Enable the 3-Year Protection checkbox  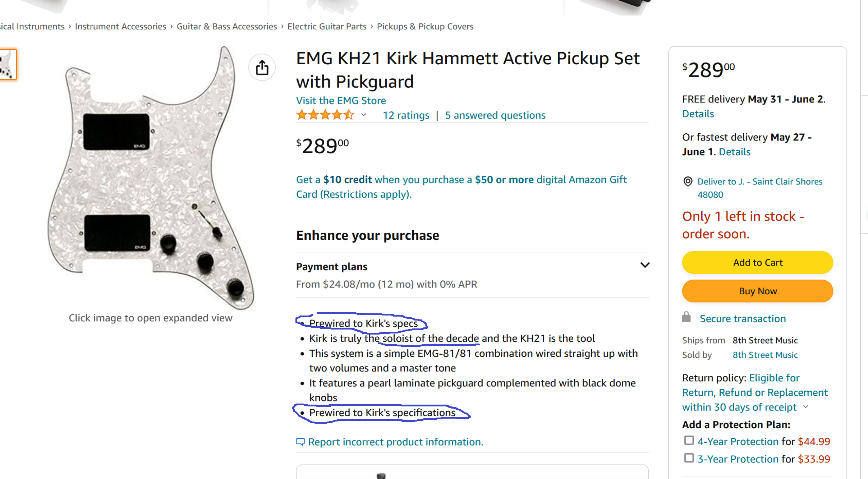coord(689,458)
